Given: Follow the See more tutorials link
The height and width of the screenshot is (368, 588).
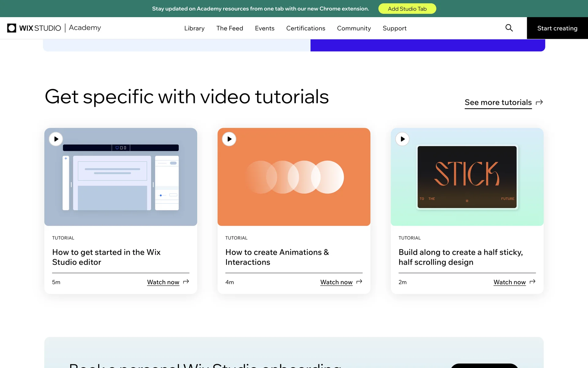Looking at the screenshot, I should [x=498, y=102].
